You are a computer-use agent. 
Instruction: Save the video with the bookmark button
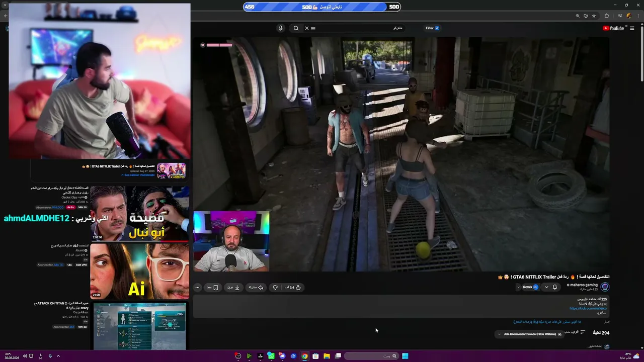pyautogui.click(x=213, y=288)
